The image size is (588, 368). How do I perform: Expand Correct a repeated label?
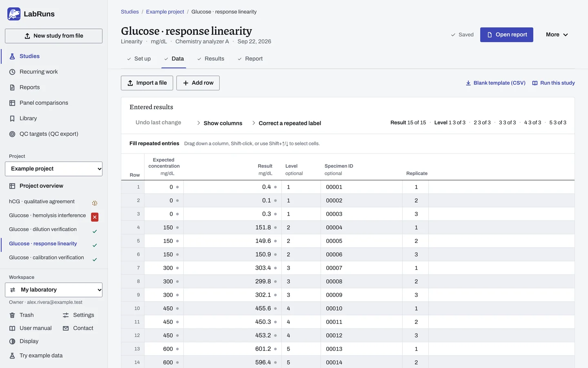click(286, 123)
